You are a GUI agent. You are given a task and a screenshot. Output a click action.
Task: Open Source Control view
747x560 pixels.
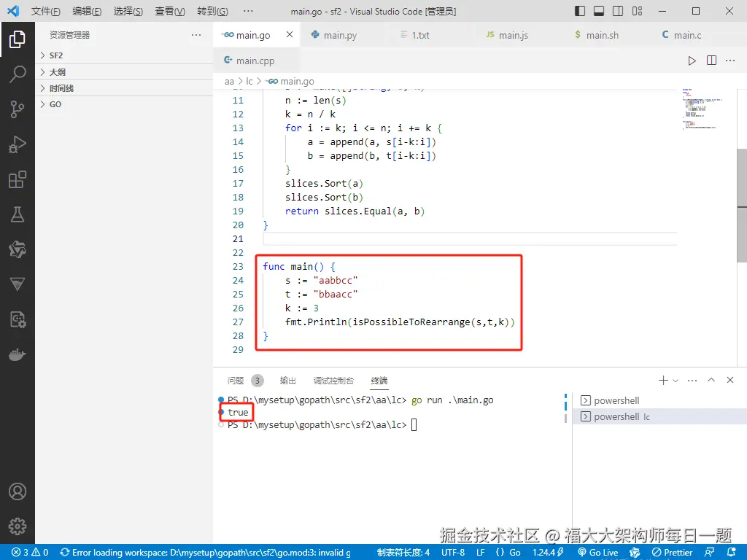pyautogui.click(x=18, y=109)
